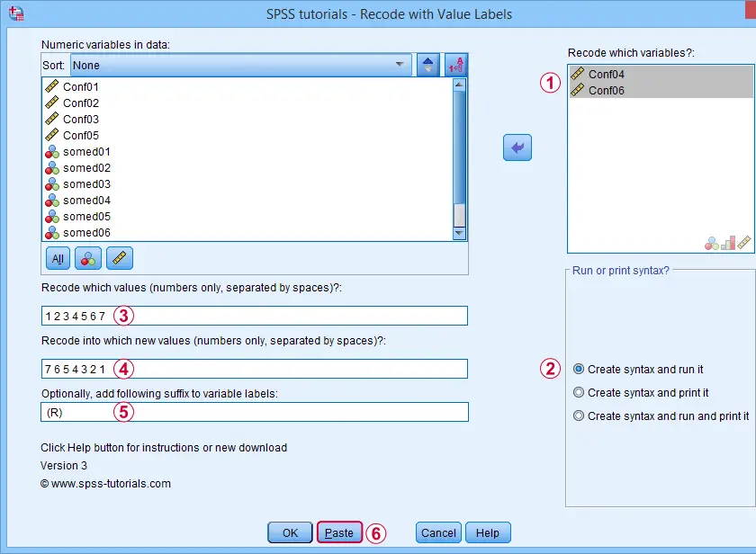
Task: Select Conf06 in the recode variables list
Action: point(661,90)
